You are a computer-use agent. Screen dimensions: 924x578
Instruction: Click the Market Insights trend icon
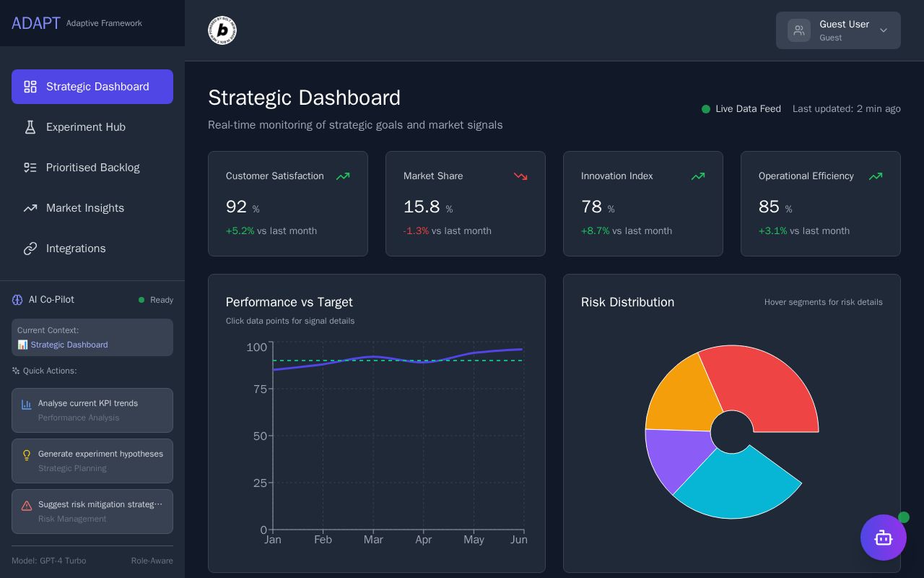tap(30, 208)
